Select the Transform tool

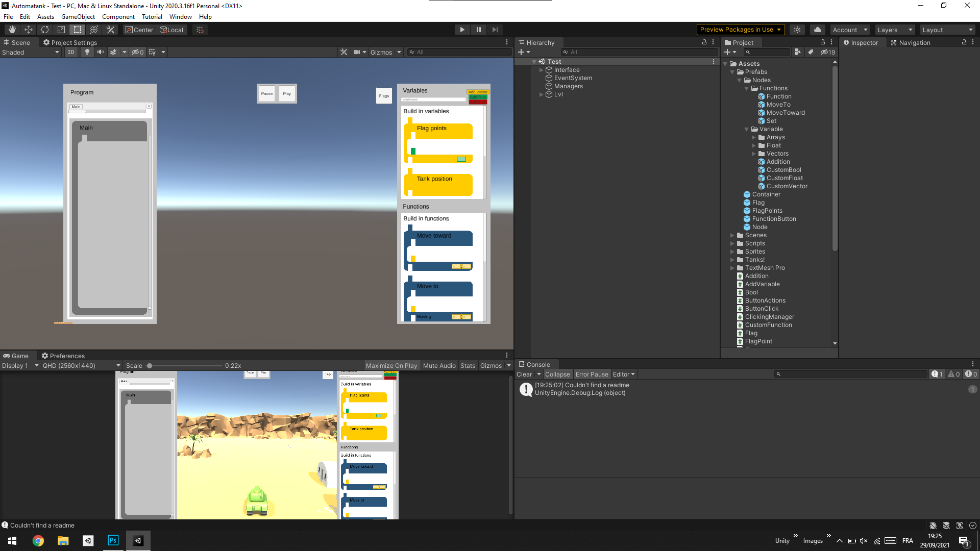point(94,30)
